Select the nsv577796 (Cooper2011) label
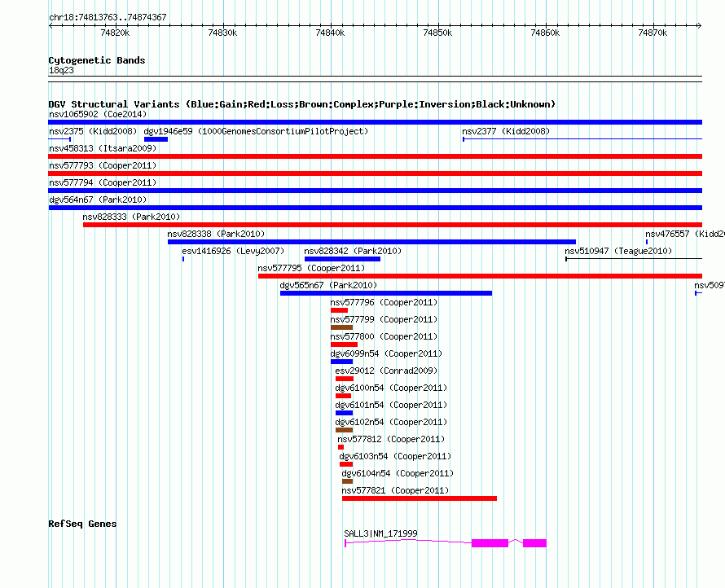Screen dimensions: 725x588 (384, 302)
